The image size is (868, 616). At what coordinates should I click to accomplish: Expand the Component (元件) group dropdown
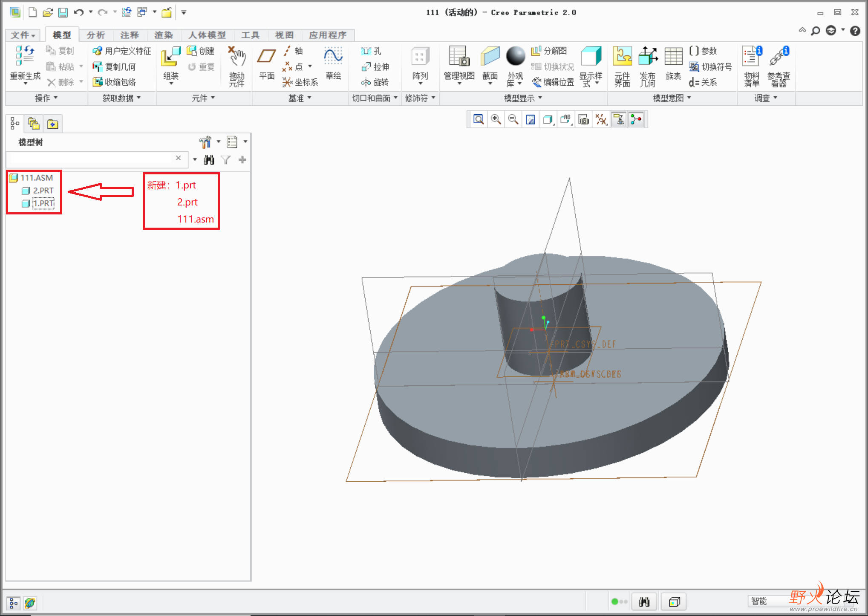203,98
